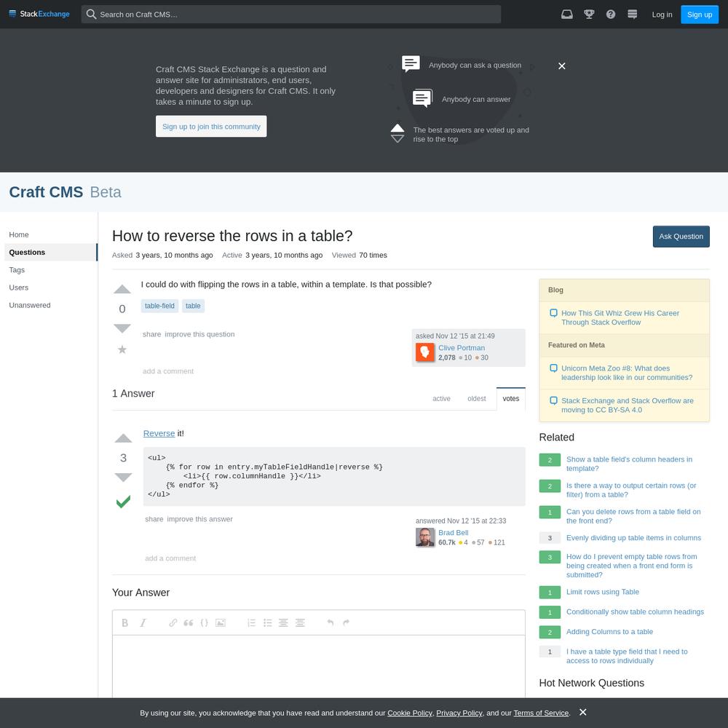Insert hyperlink in answer editor

coord(173,623)
